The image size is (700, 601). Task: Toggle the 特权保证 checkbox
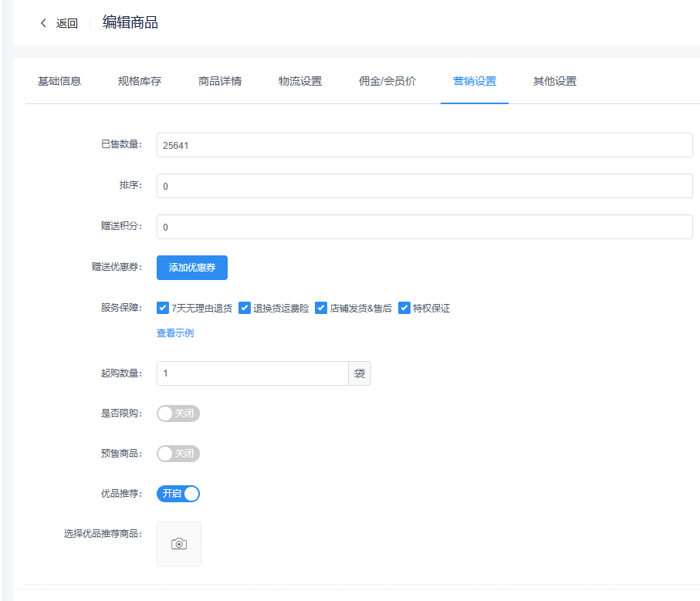point(404,308)
